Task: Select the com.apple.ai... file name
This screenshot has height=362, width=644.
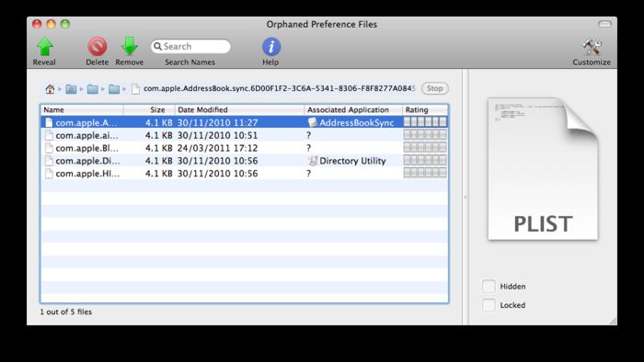Action: (x=87, y=136)
